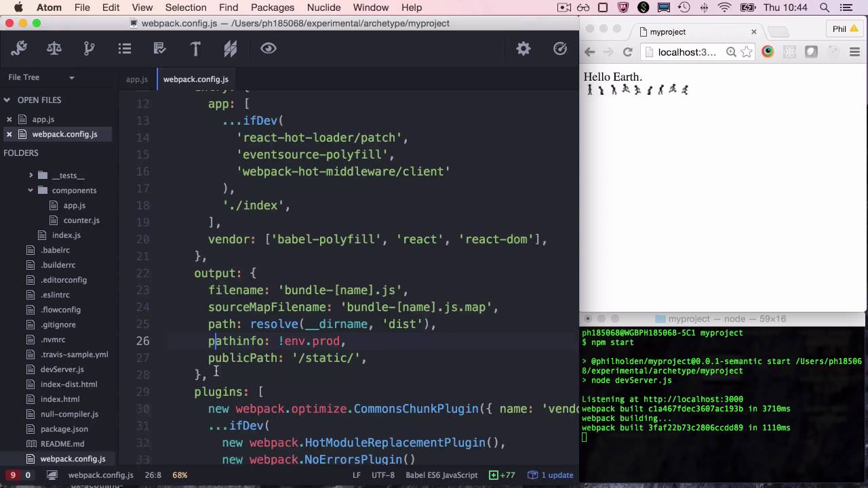Click the 68% indicator in status bar
This screenshot has height=488, width=868.
(x=180, y=475)
